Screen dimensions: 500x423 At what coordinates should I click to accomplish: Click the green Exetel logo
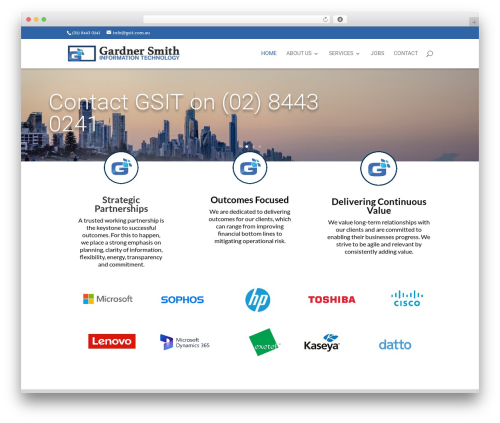264,343
